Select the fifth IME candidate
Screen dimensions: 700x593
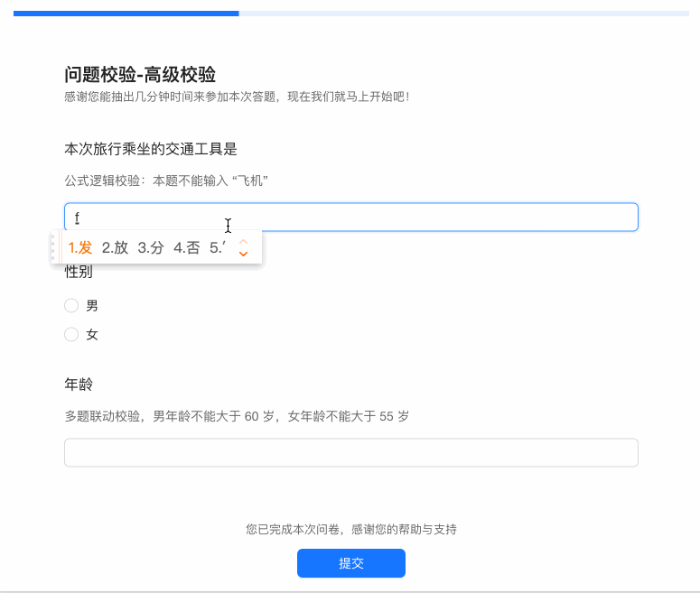[218, 247]
